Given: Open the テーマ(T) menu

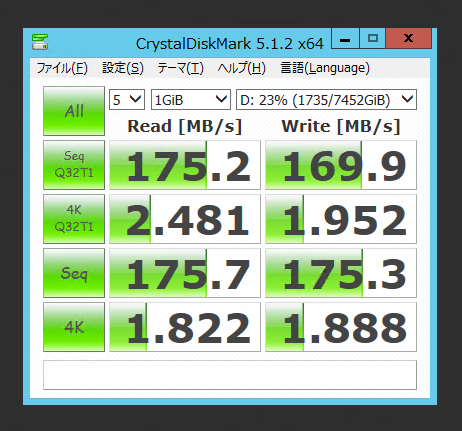Looking at the screenshot, I should [x=180, y=68].
